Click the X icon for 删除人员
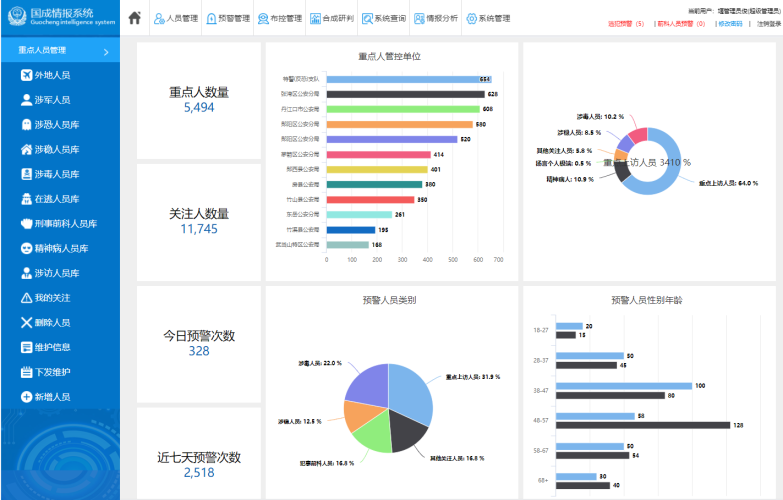Viewport: 783px width, 500px height. pyautogui.click(x=27, y=323)
